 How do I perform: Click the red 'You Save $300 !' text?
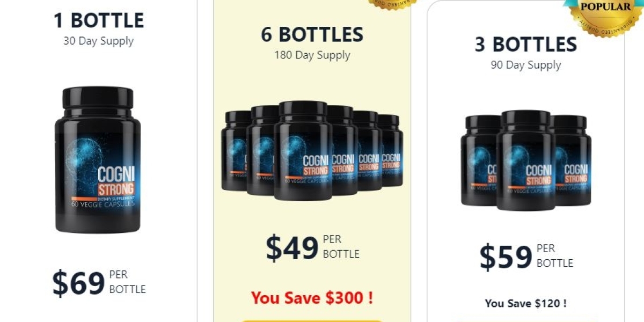click(312, 297)
